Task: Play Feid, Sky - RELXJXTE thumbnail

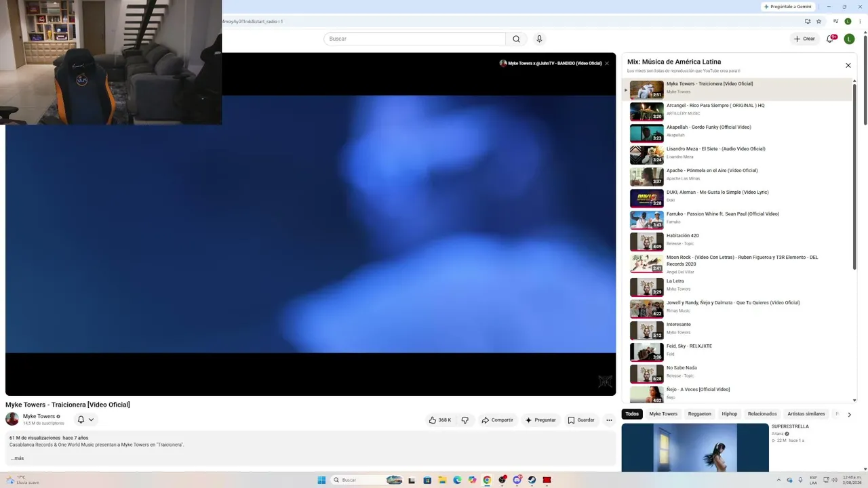Action: click(x=647, y=352)
